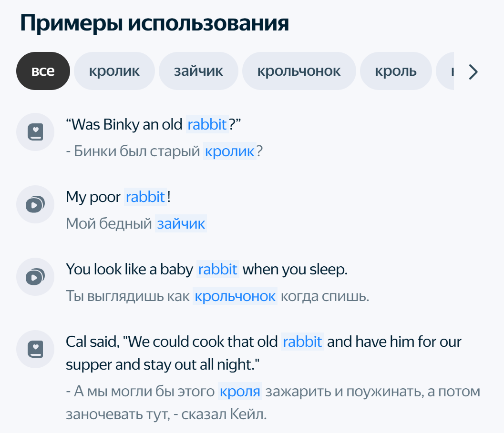
Task: Click the video icon next to "My poor rabbit!"
Action: point(36,205)
